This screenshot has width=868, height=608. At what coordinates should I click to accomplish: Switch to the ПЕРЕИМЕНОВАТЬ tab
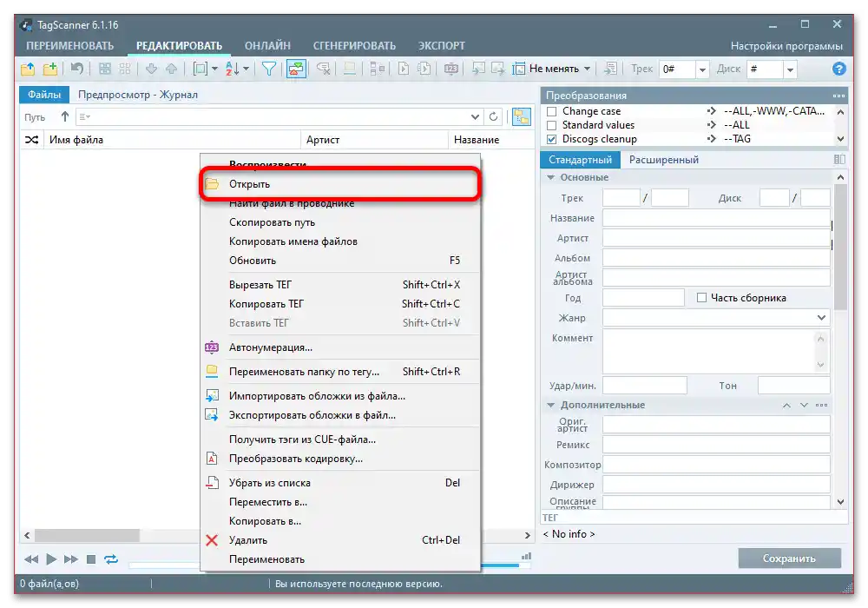point(69,46)
